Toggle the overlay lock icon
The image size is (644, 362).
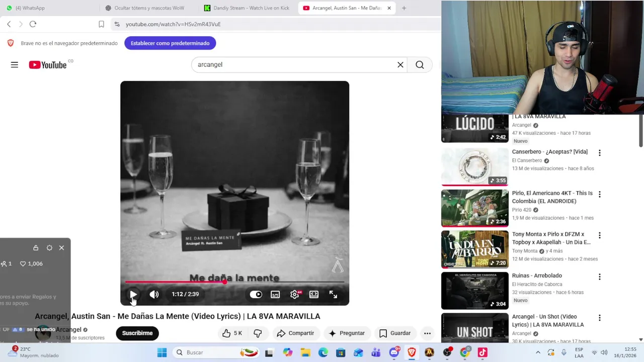pos(36,248)
